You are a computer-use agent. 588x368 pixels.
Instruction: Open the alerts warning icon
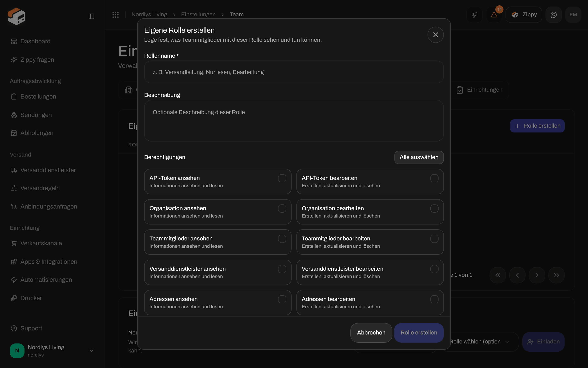[x=494, y=15]
